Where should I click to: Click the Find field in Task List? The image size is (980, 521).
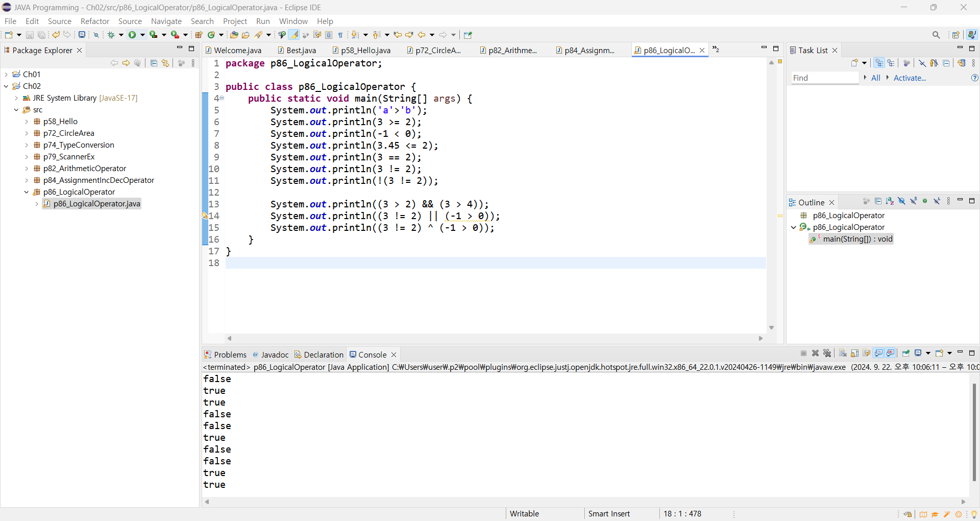point(825,78)
